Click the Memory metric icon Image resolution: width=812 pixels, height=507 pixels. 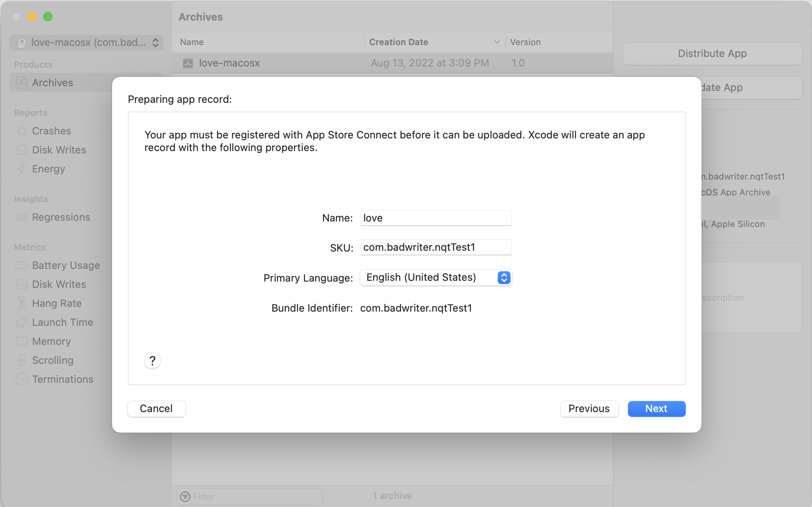tap(21, 341)
